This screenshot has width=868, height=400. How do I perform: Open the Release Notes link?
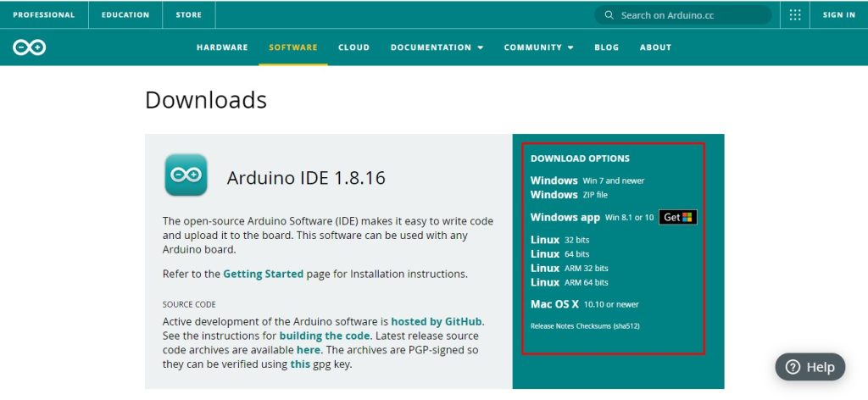point(552,326)
